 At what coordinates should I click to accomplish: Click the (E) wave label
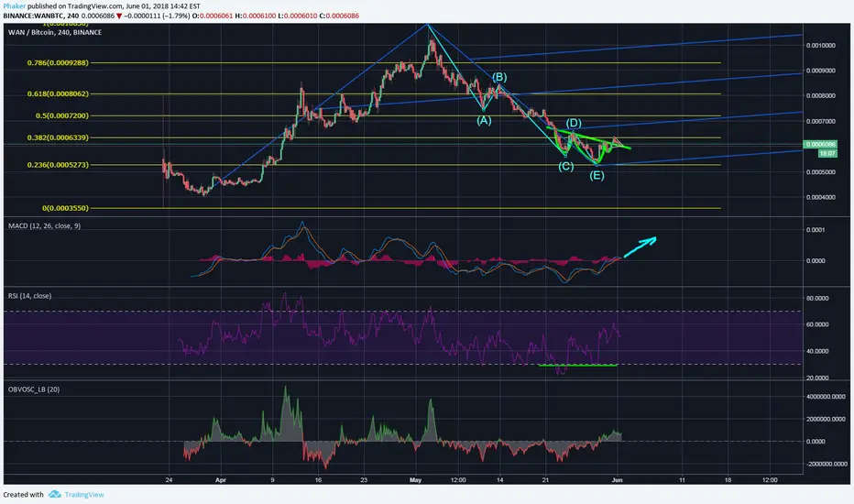point(597,175)
